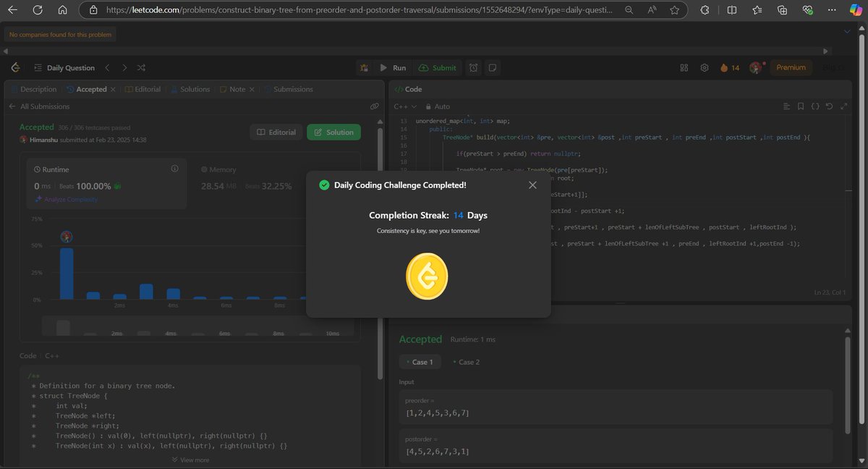Click the curly braces snippet icon
This screenshot has height=469, width=868.
click(815, 106)
